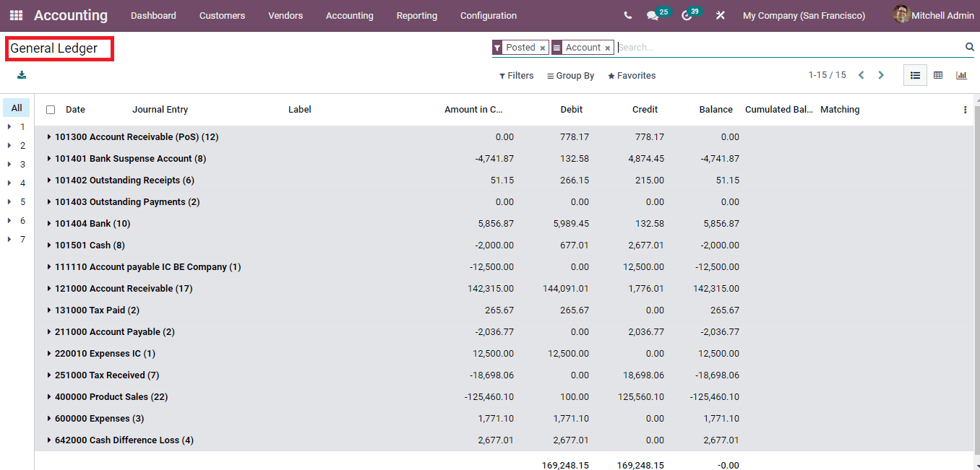Viewport: 980px width, 470px height.
Task: Click the developer tools wrench icon
Action: pos(720,15)
